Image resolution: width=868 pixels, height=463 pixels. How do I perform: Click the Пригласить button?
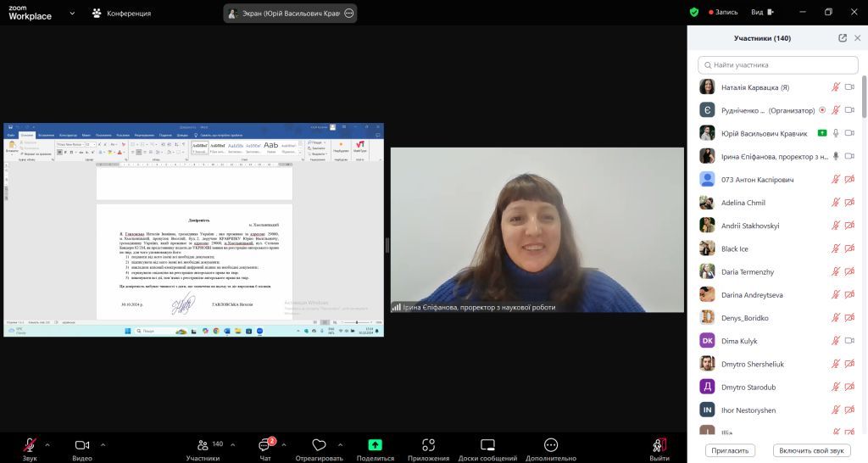(730, 450)
